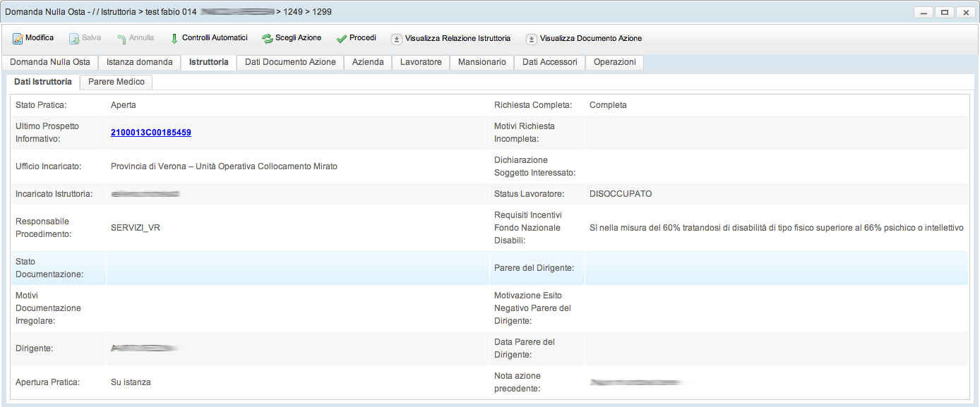Click the greyed-out Annulla undo icon

(x=121, y=38)
